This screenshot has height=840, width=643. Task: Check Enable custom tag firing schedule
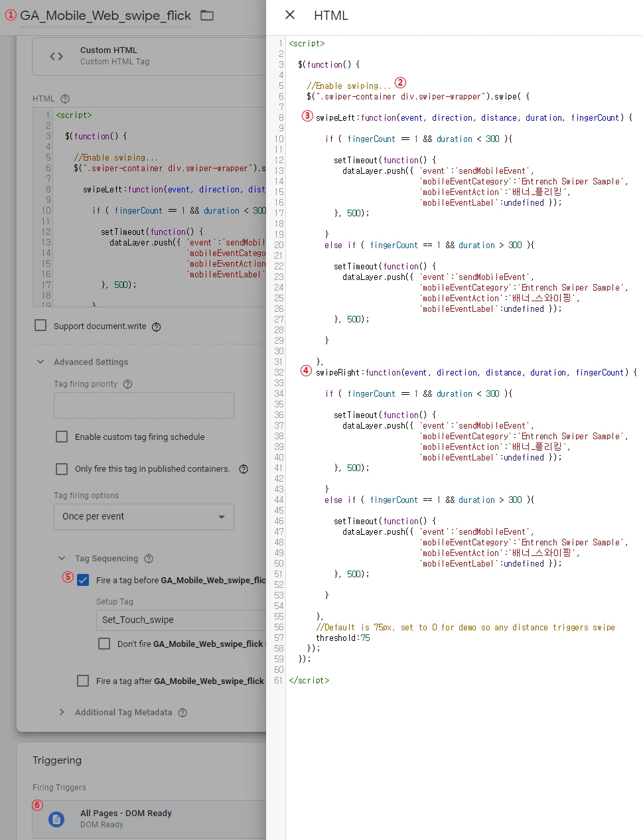point(62,437)
